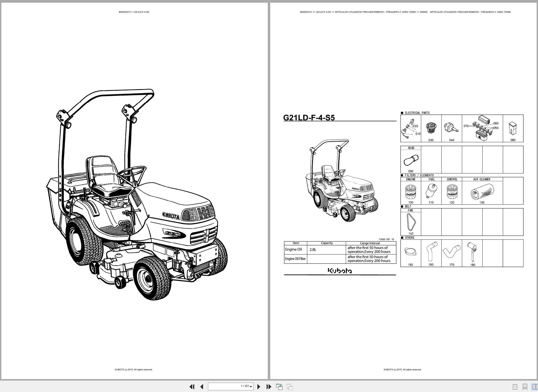Click the thermostat part 030 image

point(431,128)
